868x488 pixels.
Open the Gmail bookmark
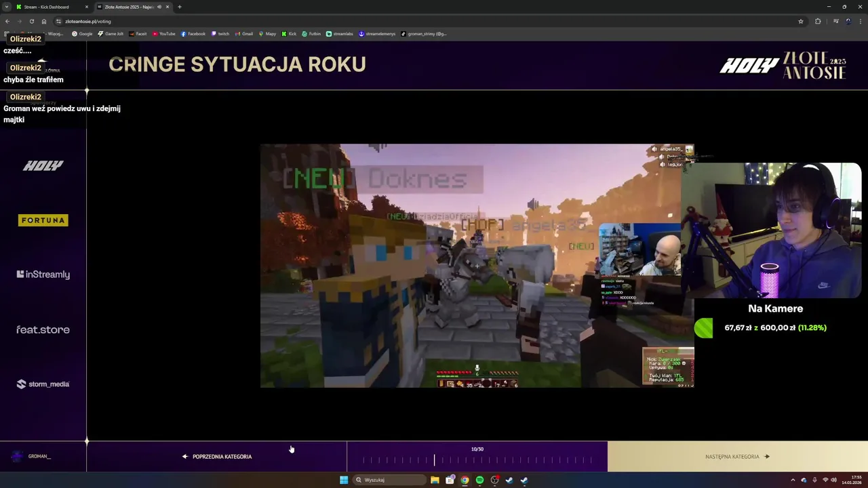244,33
